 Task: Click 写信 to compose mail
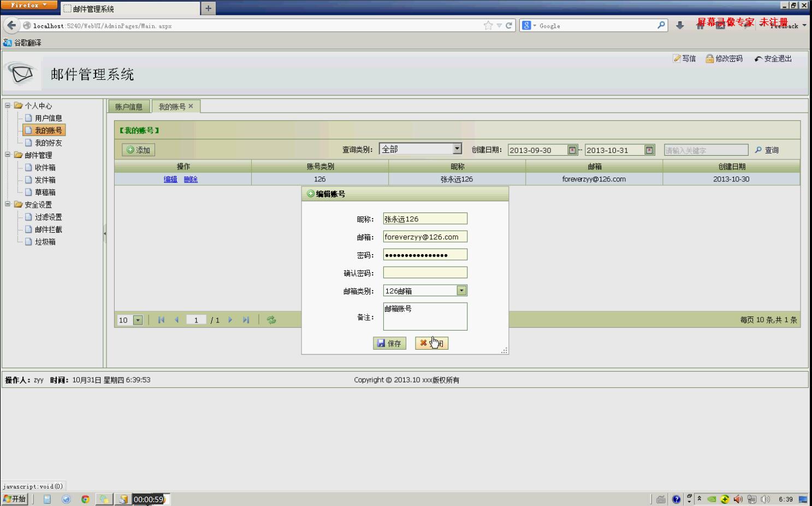pos(684,58)
